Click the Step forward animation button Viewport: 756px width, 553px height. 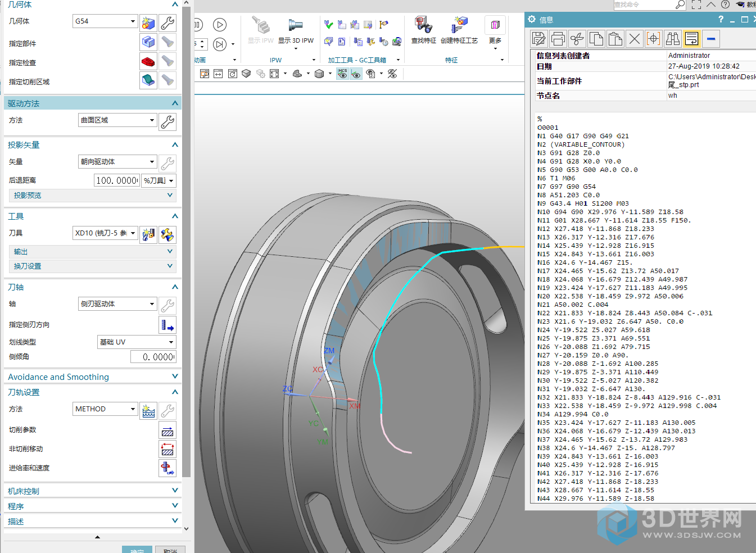220,44
